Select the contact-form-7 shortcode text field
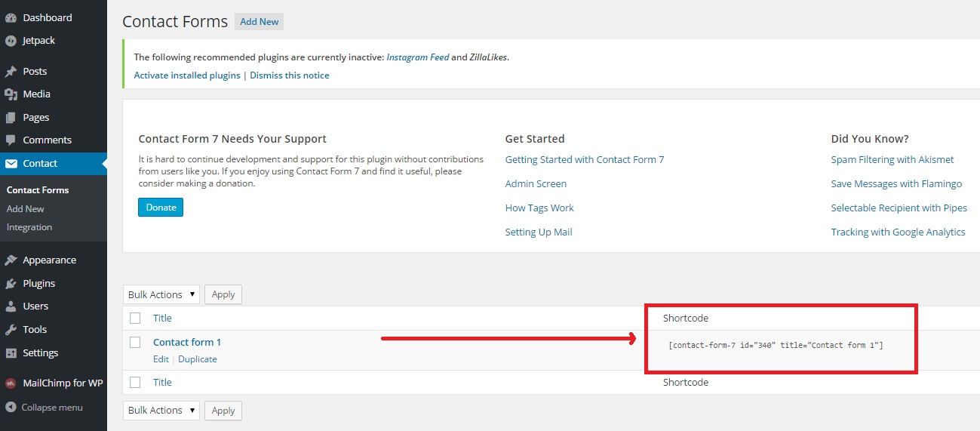980x431 pixels. [x=776, y=345]
